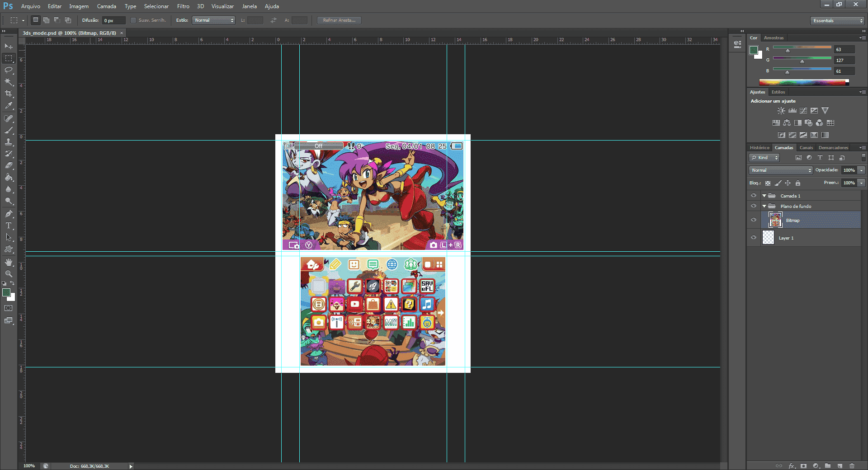Add a Curves adjustment
Viewport: 868px width, 470px height.
pos(803,110)
